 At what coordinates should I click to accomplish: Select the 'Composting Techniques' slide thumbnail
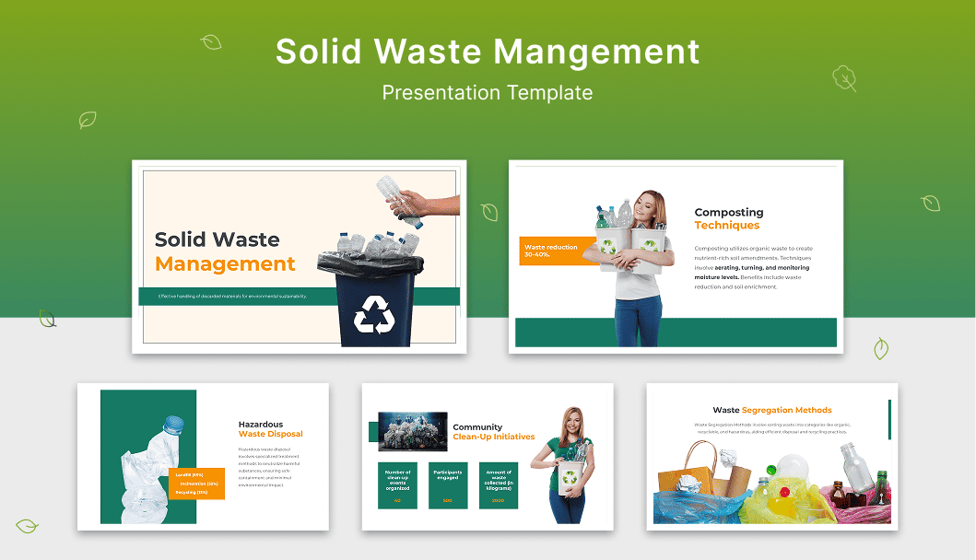(676, 256)
